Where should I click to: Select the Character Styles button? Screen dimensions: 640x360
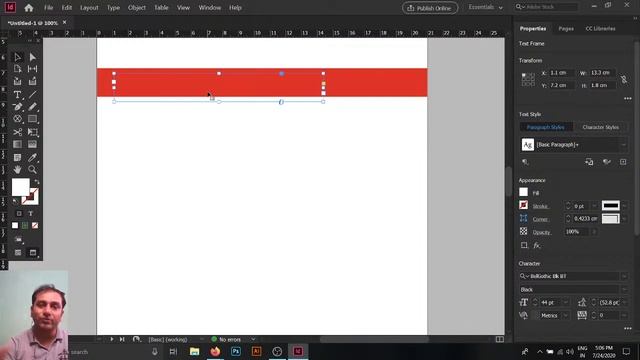coord(600,127)
